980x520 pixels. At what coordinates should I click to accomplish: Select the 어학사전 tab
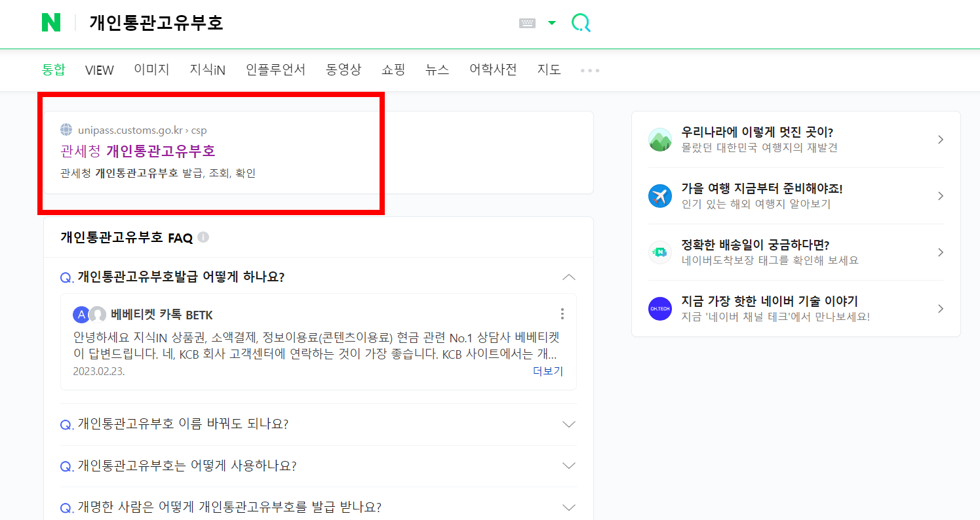(493, 70)
